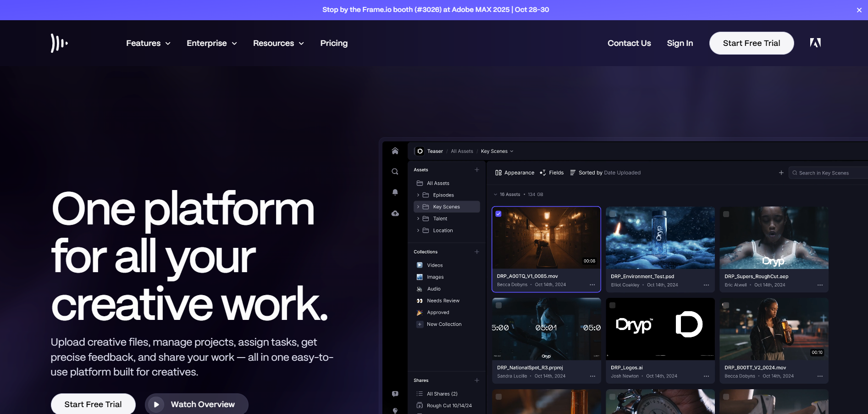Open the Resources dropdown menu
This screenshot has width=868, height=414.
click(278, 43)
